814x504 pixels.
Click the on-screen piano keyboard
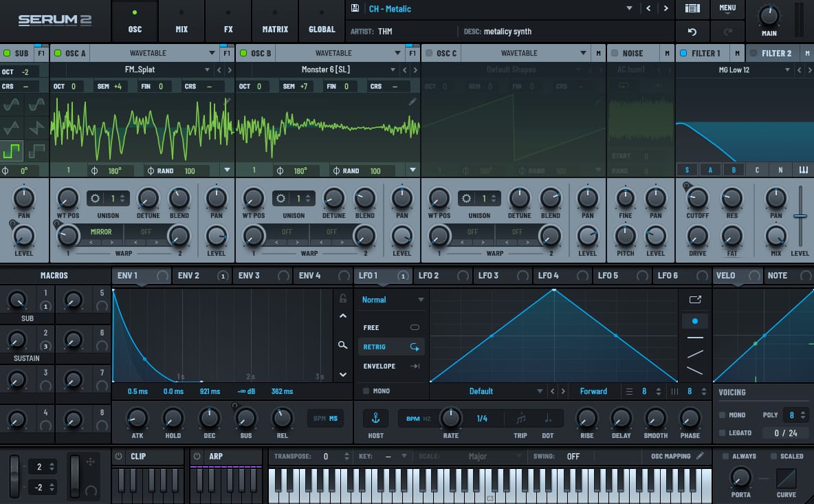click(489, 485)
